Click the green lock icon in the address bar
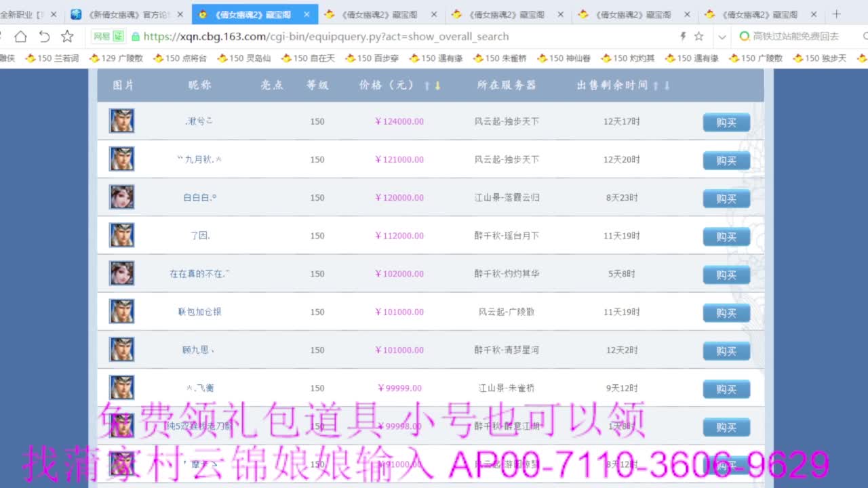868x488 pixels. click(136, 37)
